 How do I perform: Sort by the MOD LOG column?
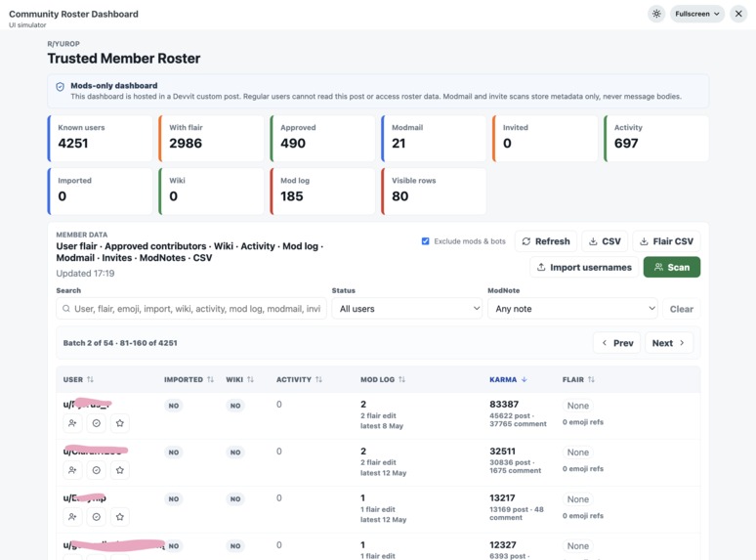point(383,379)
